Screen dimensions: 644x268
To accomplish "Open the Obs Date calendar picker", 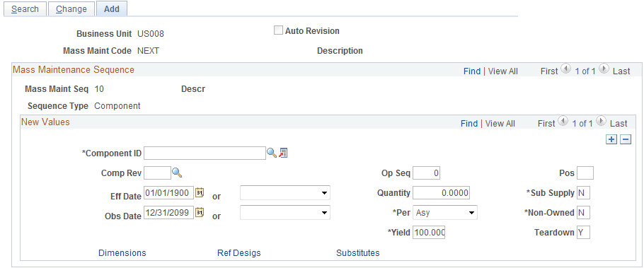I will pos(199,213).
